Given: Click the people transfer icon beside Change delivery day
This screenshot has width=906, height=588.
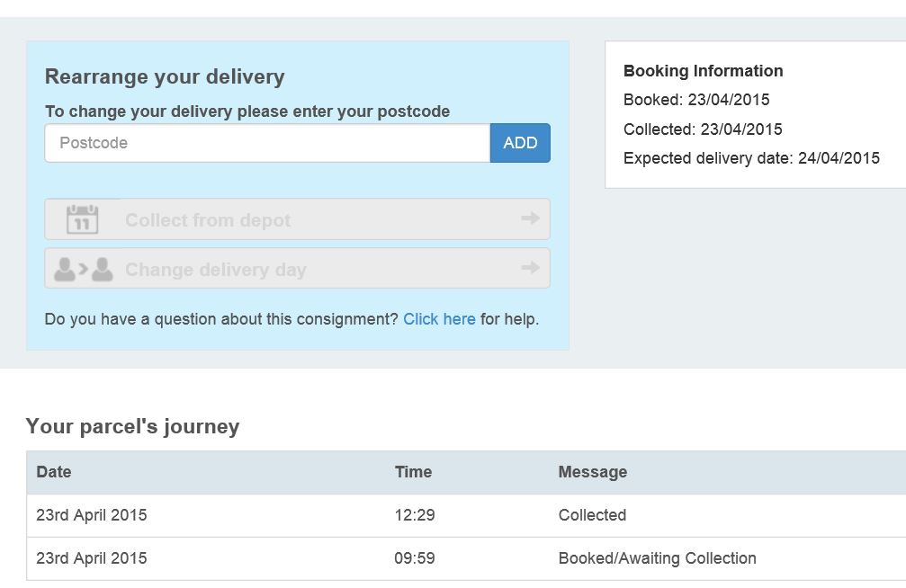Looking at the screenshot, I should tap(83, 269).
